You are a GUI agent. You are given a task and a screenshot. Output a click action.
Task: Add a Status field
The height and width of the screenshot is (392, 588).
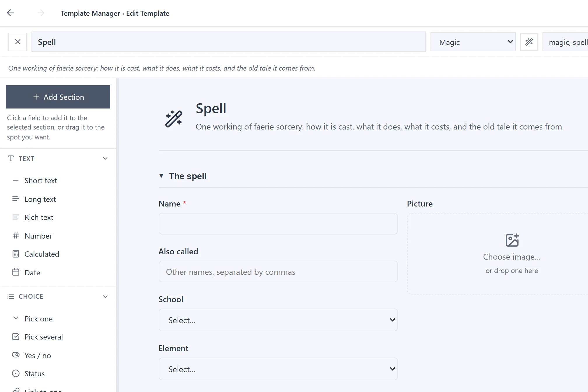(x=58, y=374)
